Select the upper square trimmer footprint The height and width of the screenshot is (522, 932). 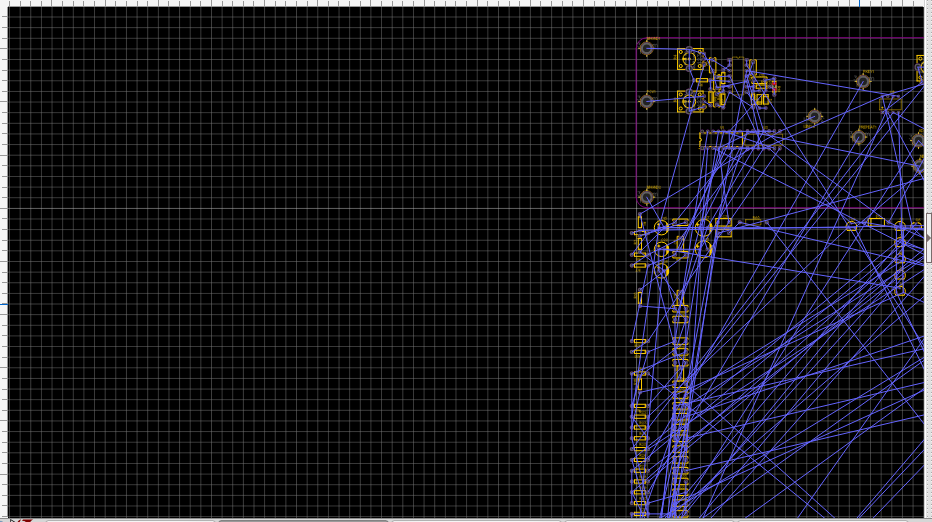click(689, 59)
